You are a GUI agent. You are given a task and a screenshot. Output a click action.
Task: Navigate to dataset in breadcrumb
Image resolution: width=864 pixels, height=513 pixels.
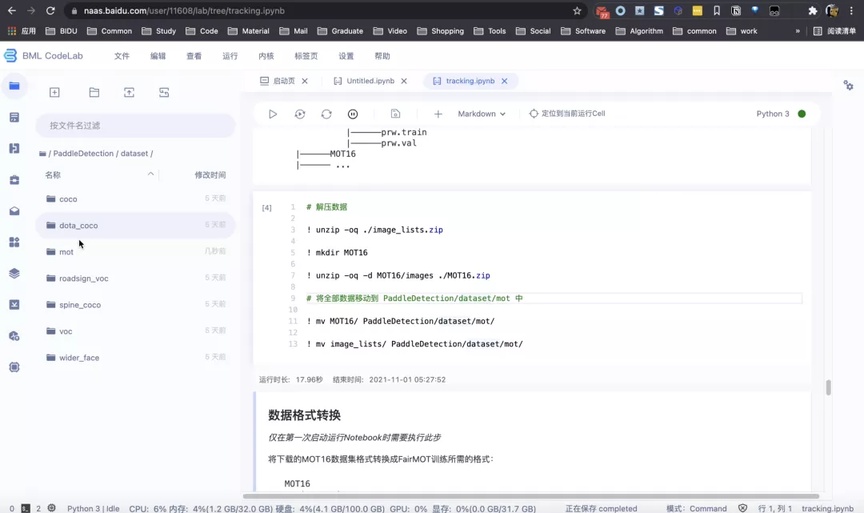[x=134, y=154]
